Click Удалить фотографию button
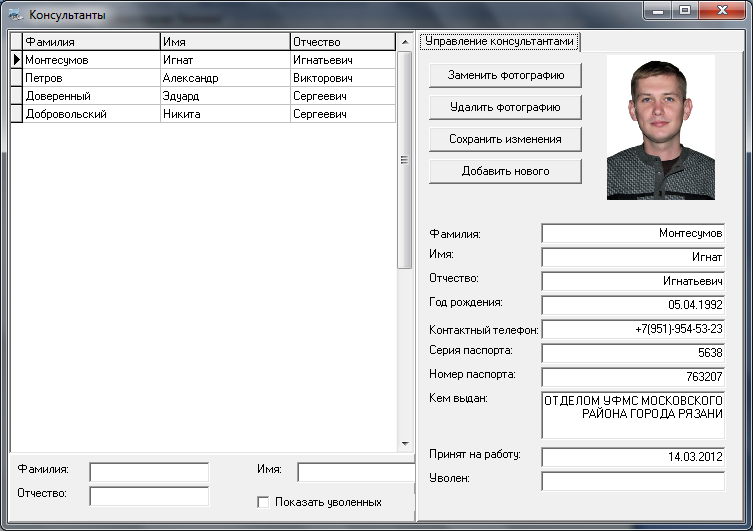Viewport: 753px width, 531px height. tap(505, 107)
